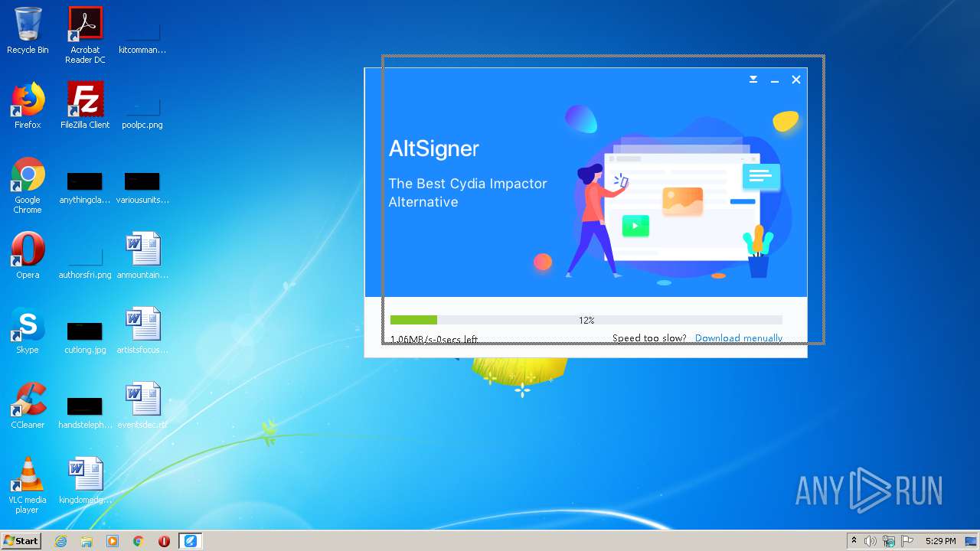
Task: Open the Recycle Bin desktop icon
Action: tap(28, 31)
